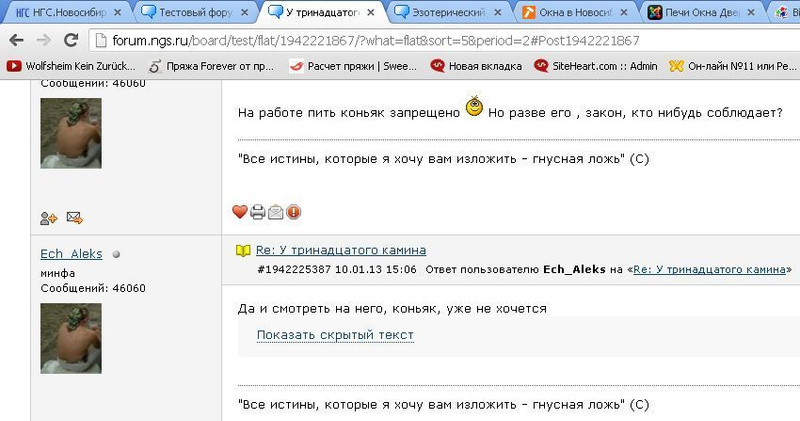Image resolution: width=800 pixels, height=421 pixels.
Task: Close the НГС.Новосибирск tab
Action: (x=117, y=12)
